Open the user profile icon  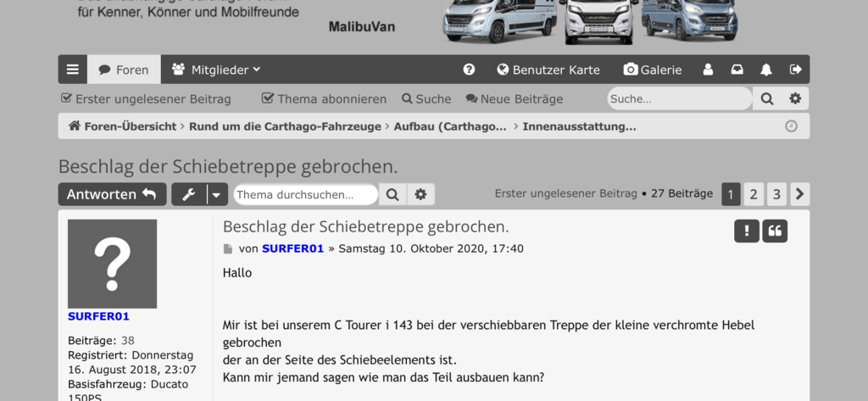pos(708,70)
